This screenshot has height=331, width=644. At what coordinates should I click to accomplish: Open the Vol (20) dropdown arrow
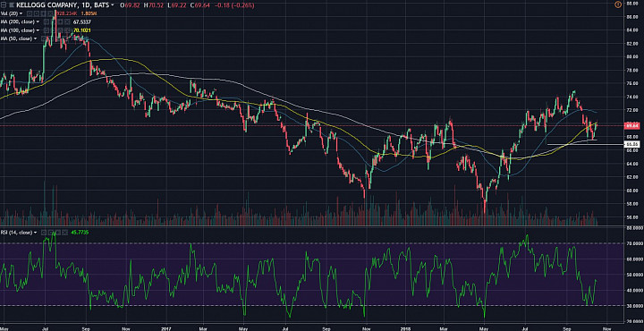click(21, 13)
